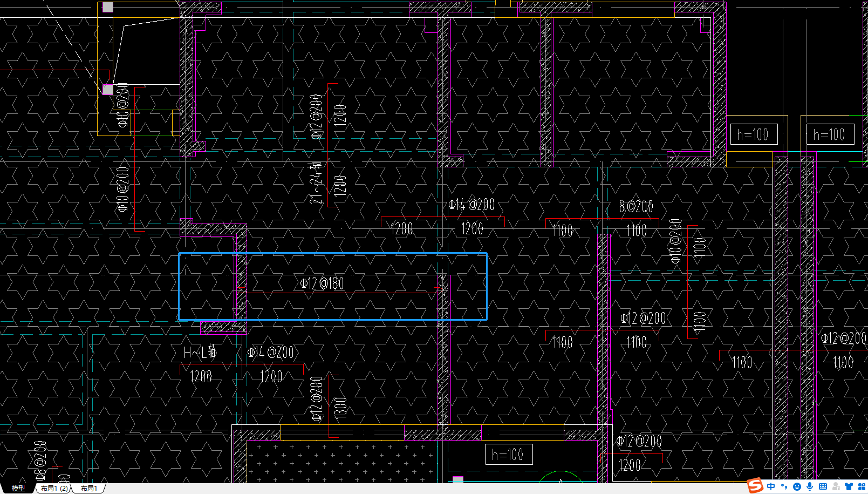Click the grayed Sogou user account icon

tap(836, 486)
